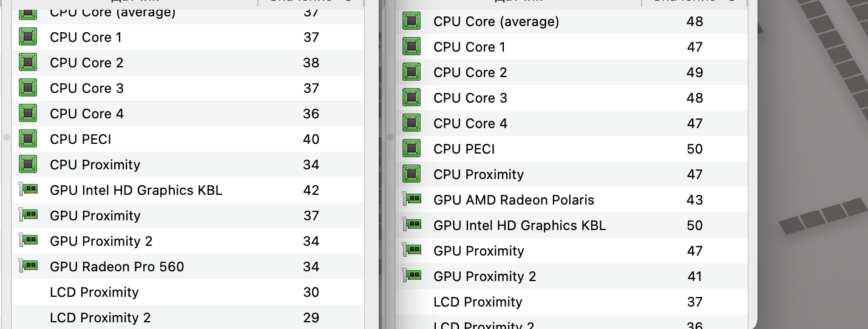This screenshot has width=868, height=329.
Task: Select the 'CPU Core 4' label in right window
Action: coord(470,123)
